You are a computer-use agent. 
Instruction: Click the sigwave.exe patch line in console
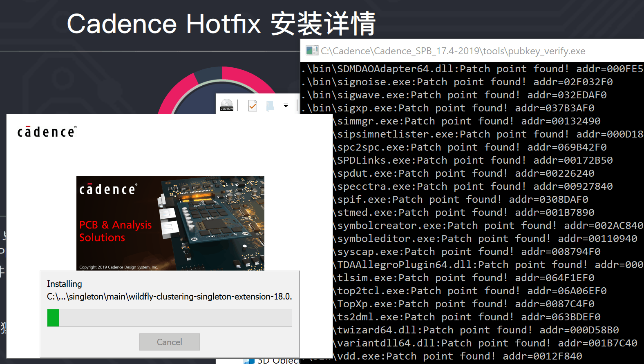coord(454,95)
